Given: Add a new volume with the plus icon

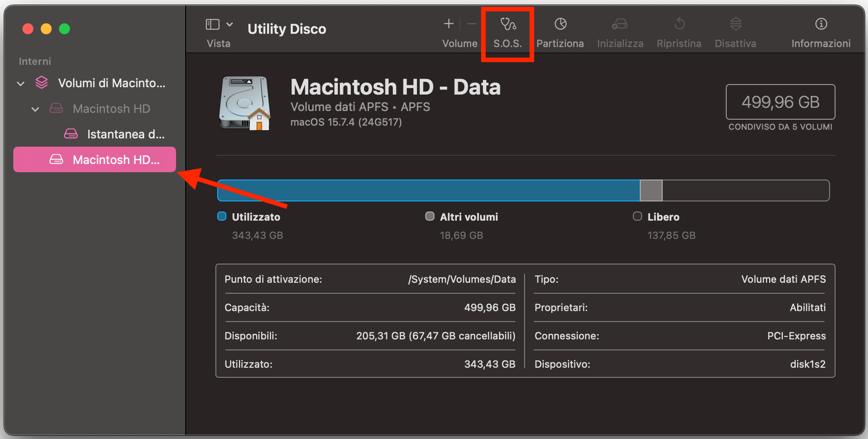Looking at the screenshot, I should click(x=448, y=24).
